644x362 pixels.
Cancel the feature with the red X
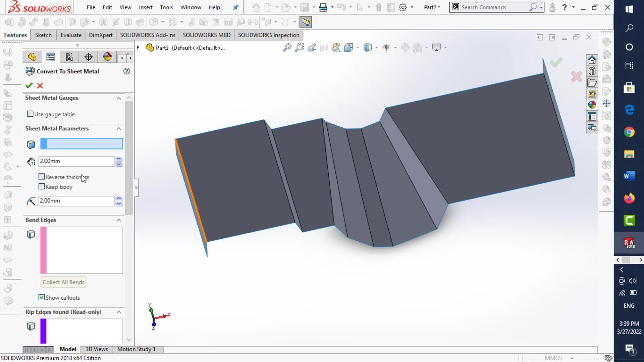40,86
